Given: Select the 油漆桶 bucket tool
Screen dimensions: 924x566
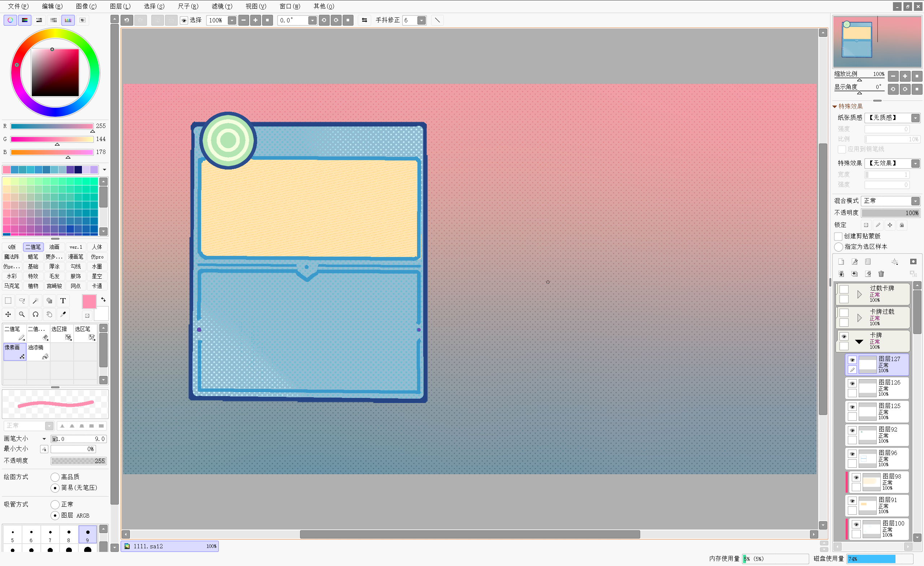Looking at the screenshot, I should click(x=38, y=352).
